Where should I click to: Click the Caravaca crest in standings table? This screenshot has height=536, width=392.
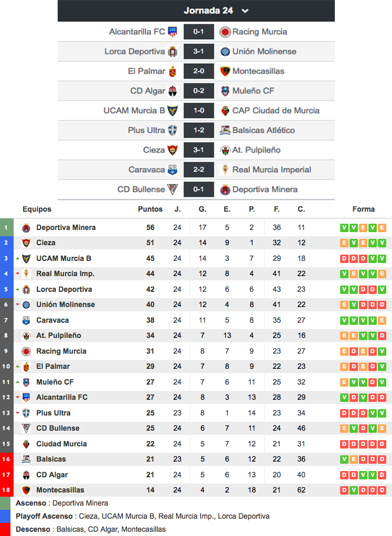[26, 320]
